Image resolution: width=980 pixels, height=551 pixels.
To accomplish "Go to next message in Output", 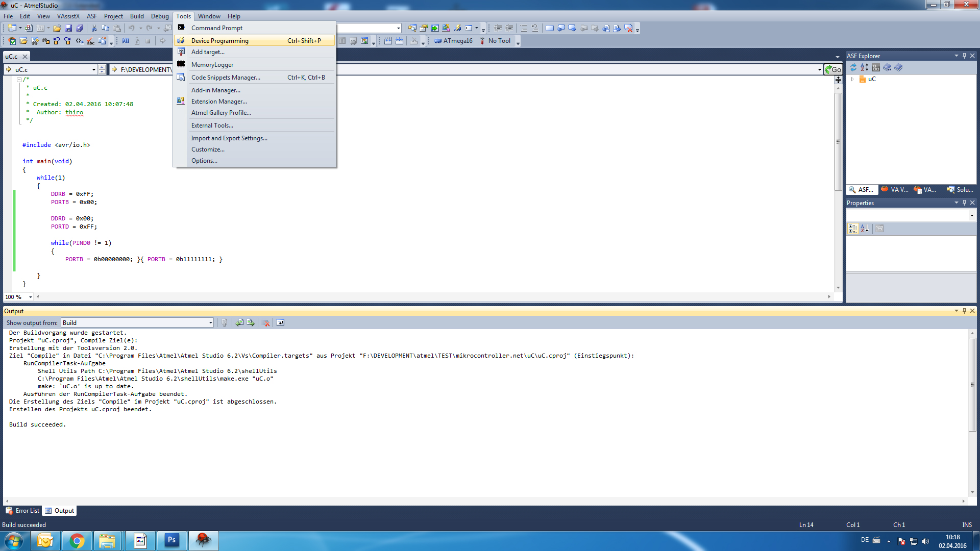I will tap(251, 323).
